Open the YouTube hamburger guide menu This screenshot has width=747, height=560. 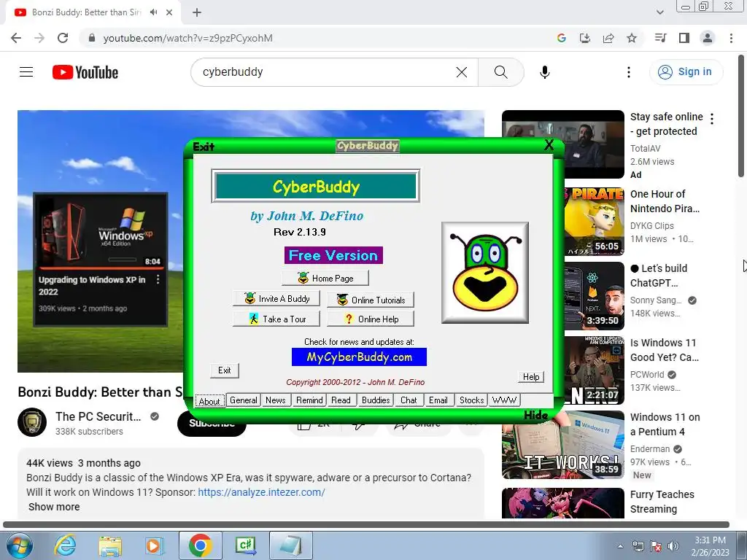pos(26,72)
